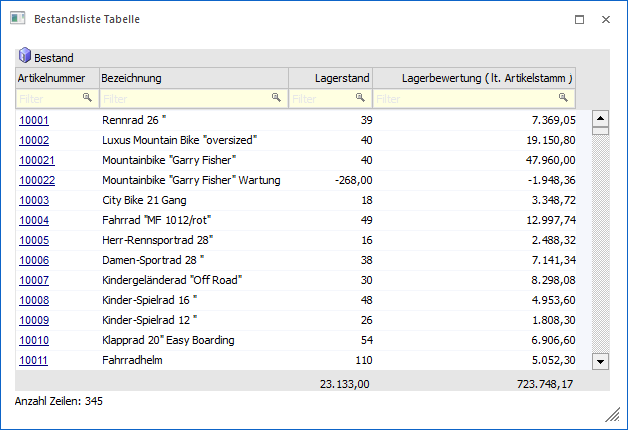Screen dimensions: 628x430
Task: Open article link 100022
Action: point(37,180)
